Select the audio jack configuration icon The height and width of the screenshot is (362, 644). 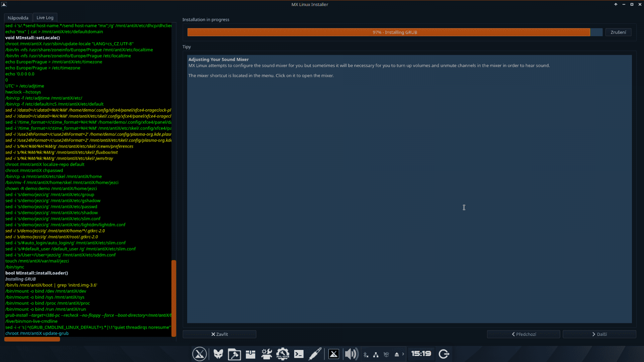pos(315,354)
